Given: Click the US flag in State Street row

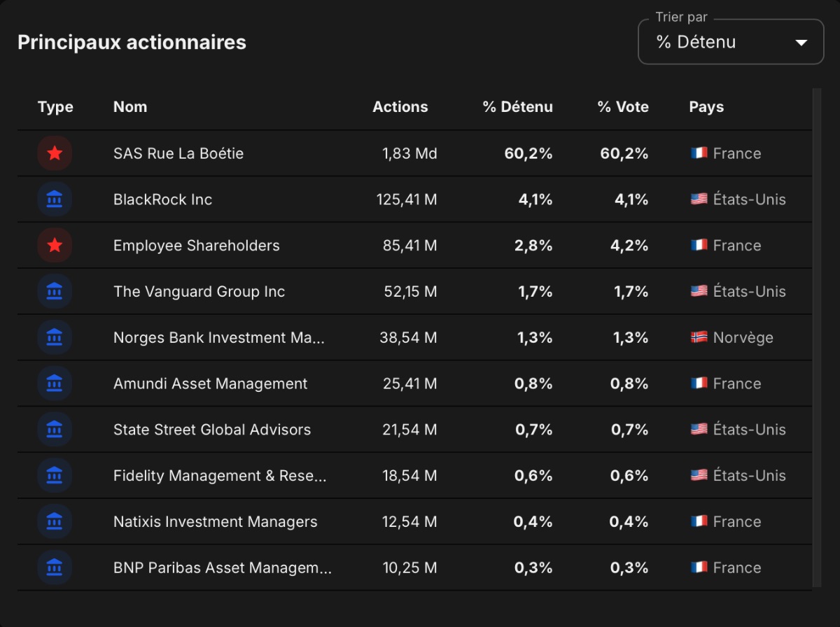Looking at the screenshot, I should click(699, 430).
